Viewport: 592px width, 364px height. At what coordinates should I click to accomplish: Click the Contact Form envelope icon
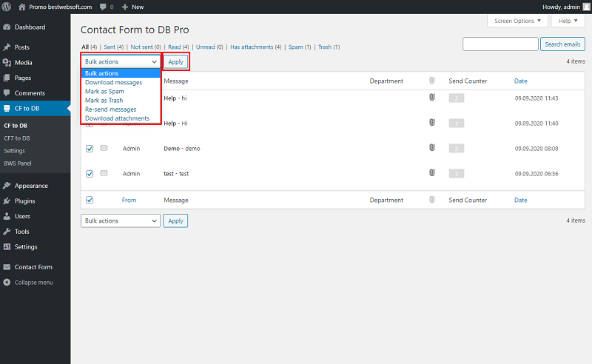[x=7, y=267]
